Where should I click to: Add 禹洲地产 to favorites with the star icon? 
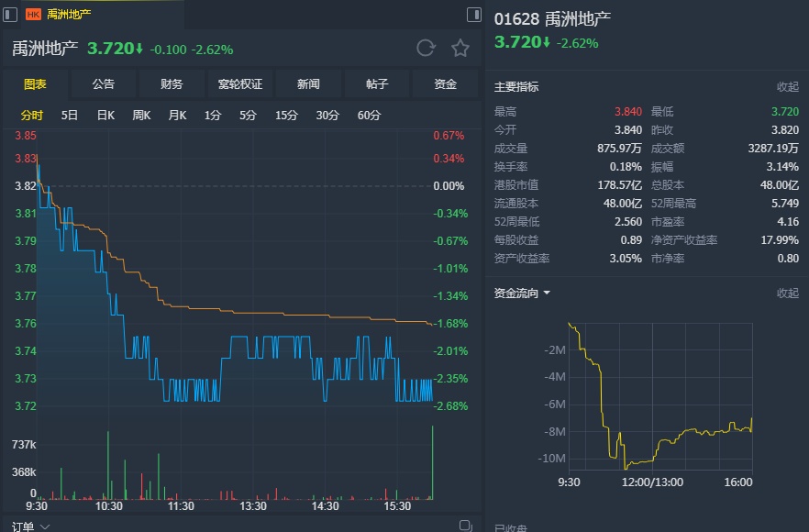[x=460, y=49]
